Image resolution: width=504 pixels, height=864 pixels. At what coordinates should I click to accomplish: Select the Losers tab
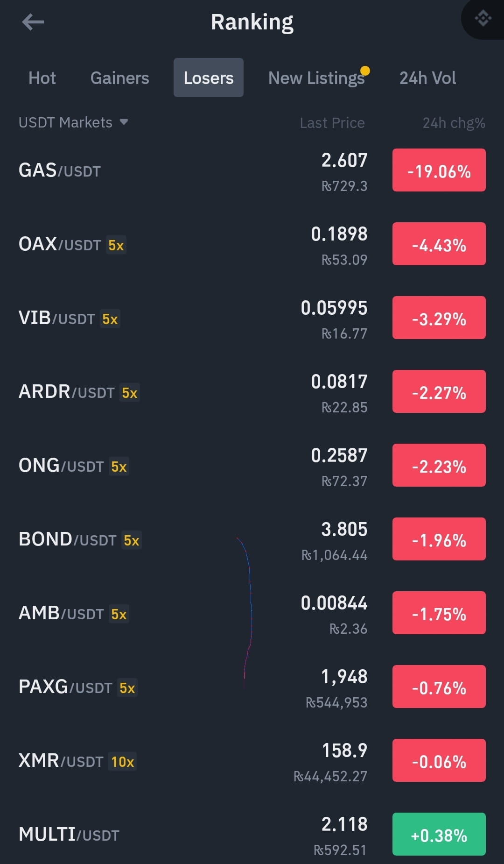209,78
